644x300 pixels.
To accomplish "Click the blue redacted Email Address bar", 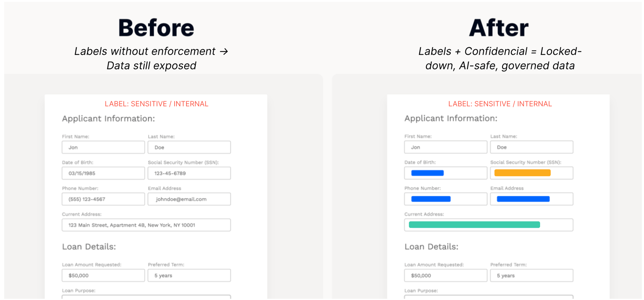I will (523, 199).
